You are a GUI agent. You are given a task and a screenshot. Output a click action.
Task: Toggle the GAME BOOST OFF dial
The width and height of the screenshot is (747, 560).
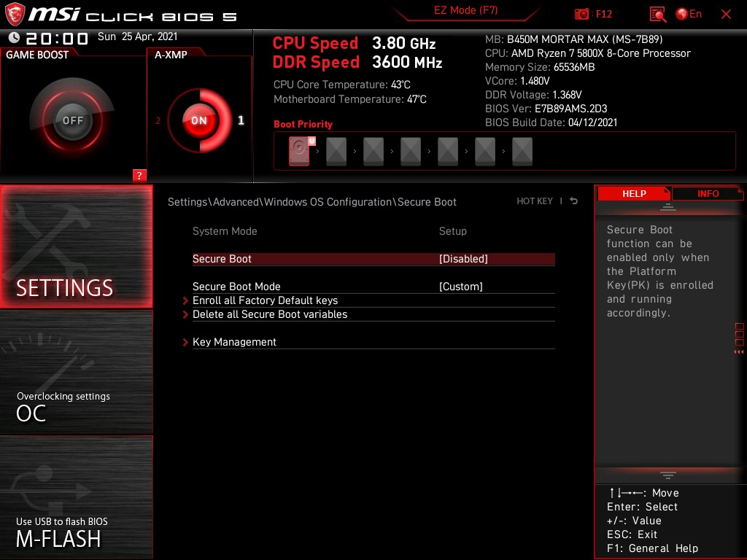tap(73, 119)
